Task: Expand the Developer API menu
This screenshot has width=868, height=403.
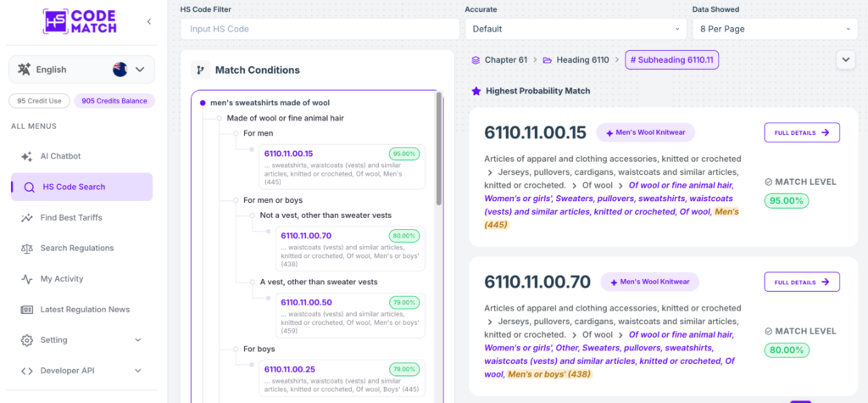Action: [x=81, y=371]
